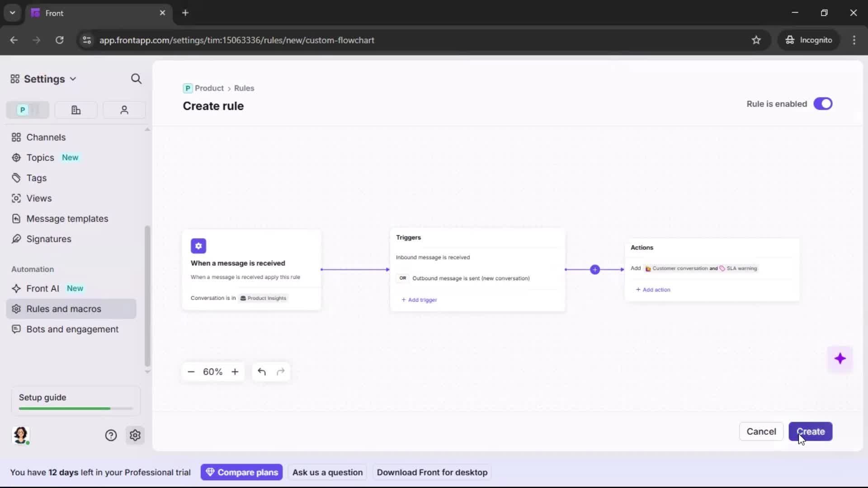Undo the last flowchart change

[262, 371]
